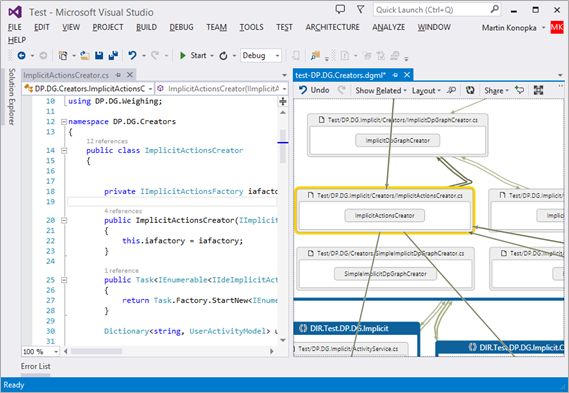The width and height of the screenshot is (569, 393).
Task: Open the TOOLS menu
Action: [251, 27]
